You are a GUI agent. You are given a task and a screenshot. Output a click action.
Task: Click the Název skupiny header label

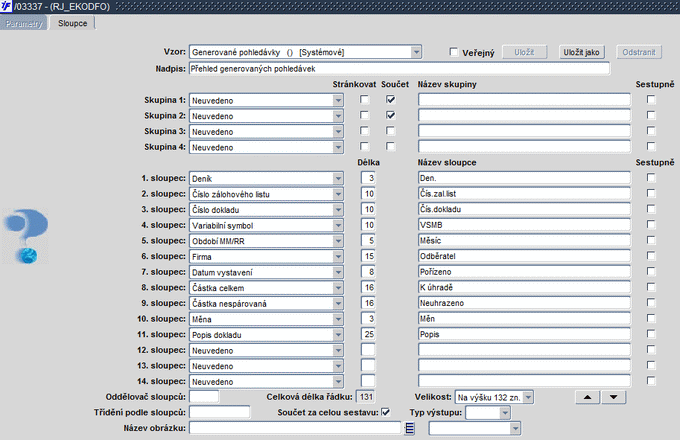(x=447, y=85)
